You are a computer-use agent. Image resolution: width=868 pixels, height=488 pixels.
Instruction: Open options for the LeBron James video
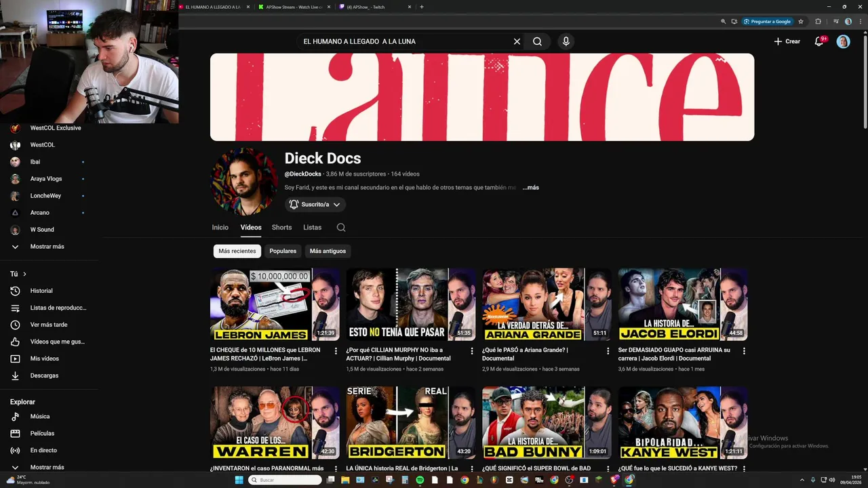336,351
